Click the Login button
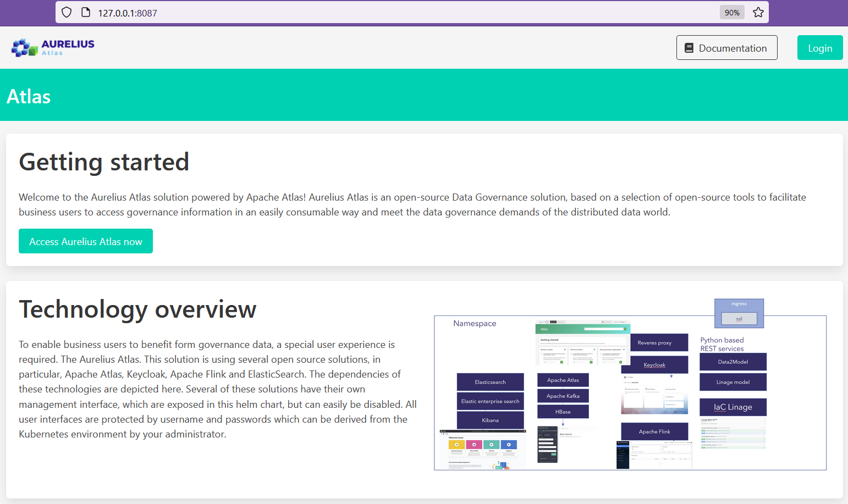Viewport: 848px width, 504px height. tap(820, 48)
